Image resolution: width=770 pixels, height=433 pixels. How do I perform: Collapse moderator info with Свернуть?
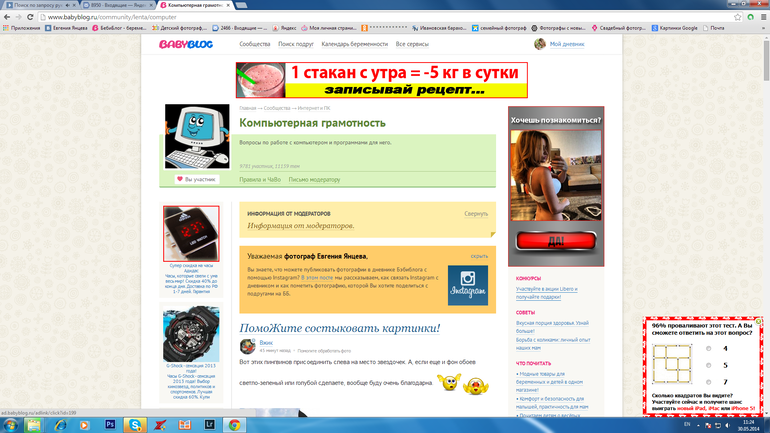point(476,214)
